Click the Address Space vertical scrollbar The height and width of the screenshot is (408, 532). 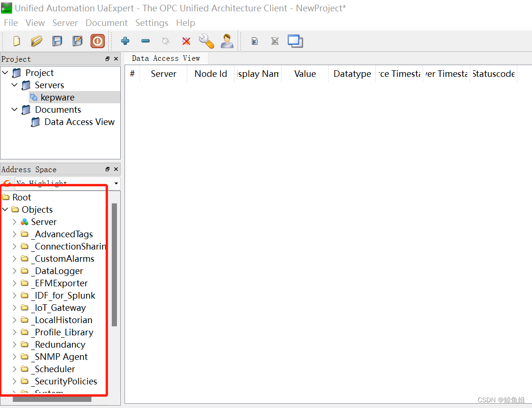coord(114,265)
